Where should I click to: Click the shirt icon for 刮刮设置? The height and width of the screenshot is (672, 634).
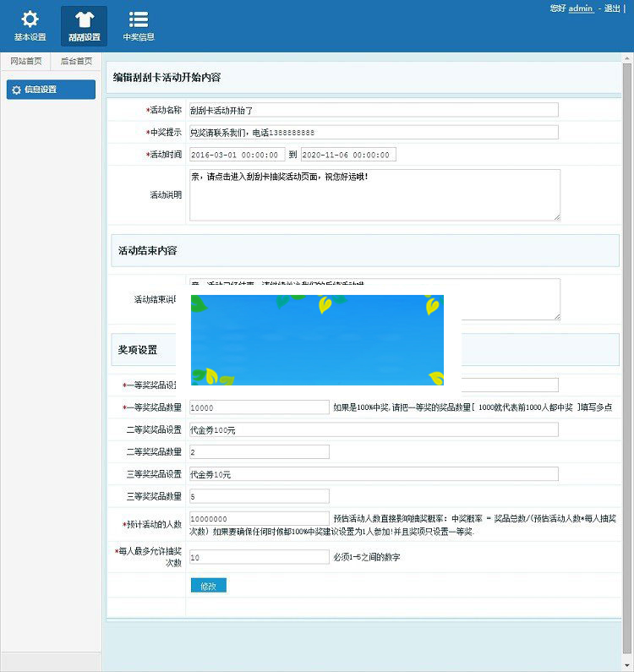[x=84, y=19]
